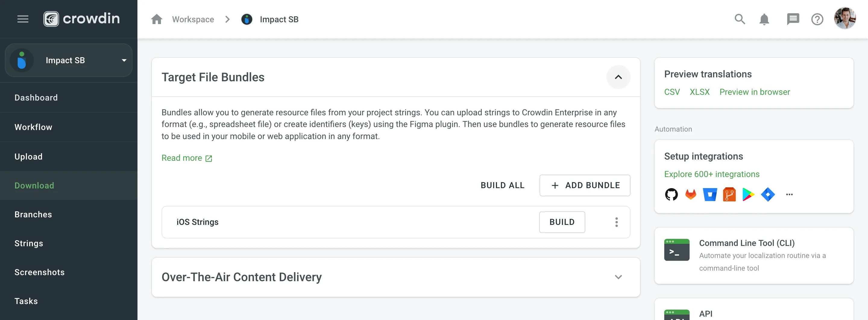The height and width of the screenshot is (320, 868).
Task: Open the search magnifier icon
Action: click(740, 19)
